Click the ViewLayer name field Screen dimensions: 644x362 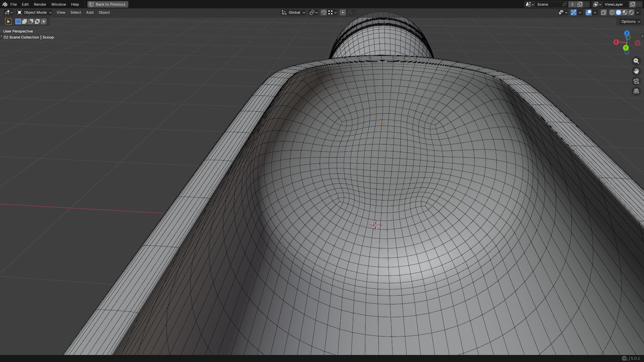(616, 4)
